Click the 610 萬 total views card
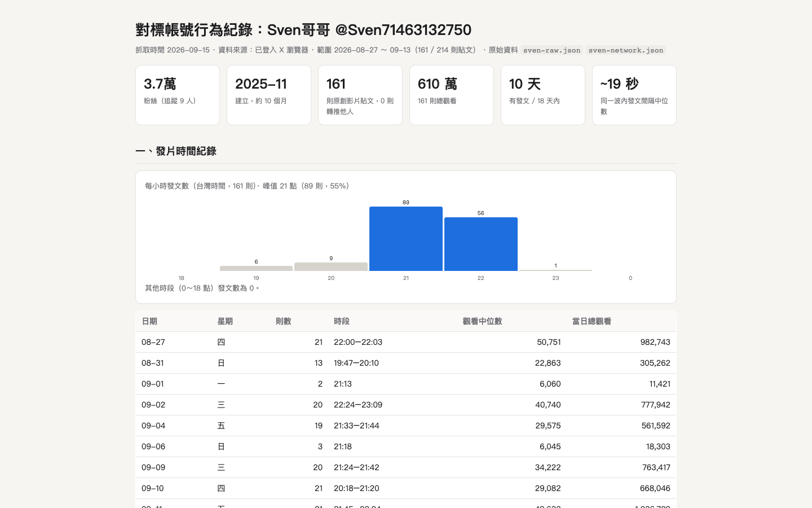Image resolution: width=812 pixels, height=508 pixels. point(452,95)
